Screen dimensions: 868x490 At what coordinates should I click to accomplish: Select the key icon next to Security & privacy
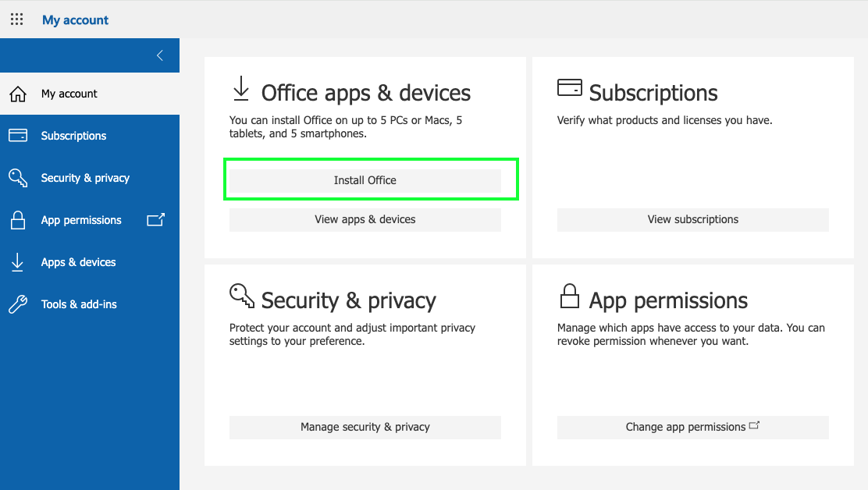click(x=17, y=177)
